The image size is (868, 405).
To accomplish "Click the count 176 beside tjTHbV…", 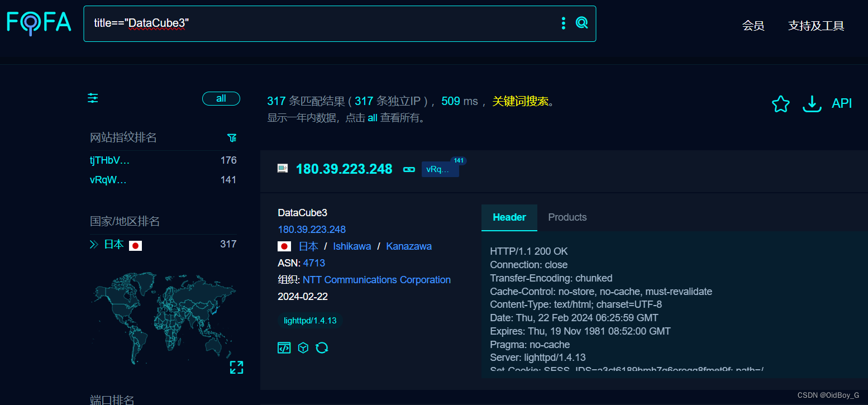I will point(228,160).
